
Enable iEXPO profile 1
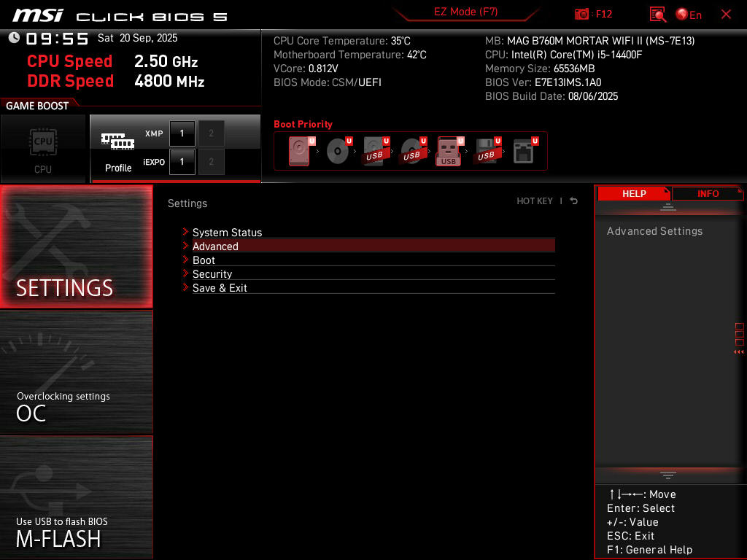point(182,162)
